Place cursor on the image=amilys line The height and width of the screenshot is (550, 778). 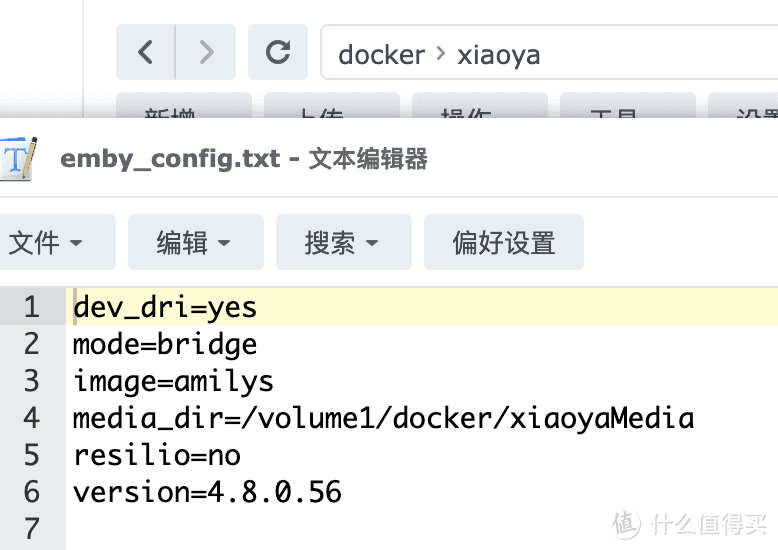pos(173,381)
